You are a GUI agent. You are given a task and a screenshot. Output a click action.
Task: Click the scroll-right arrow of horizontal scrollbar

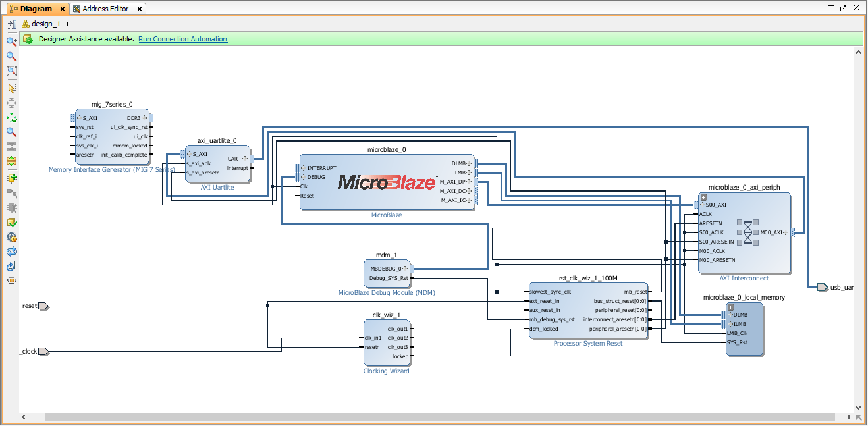[848, 417]
